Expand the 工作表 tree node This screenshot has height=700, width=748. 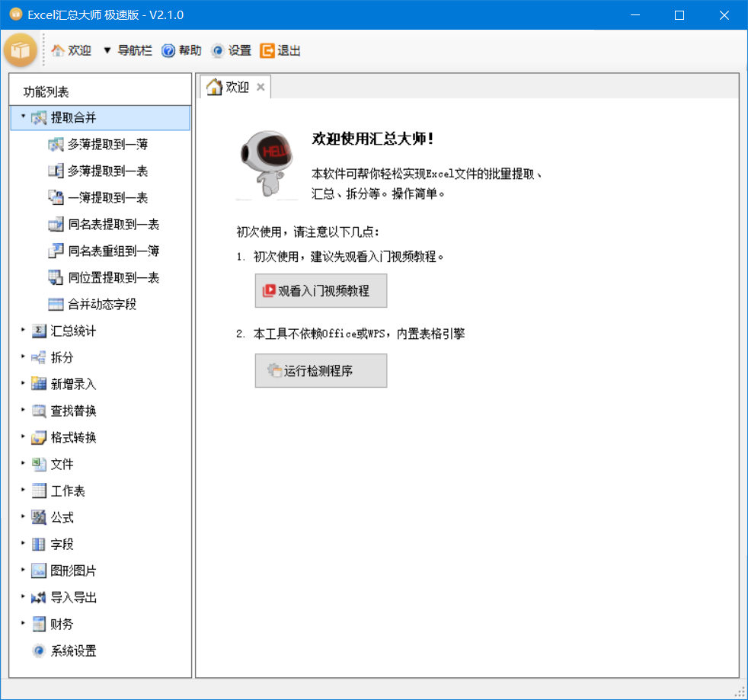coord(23,490)
